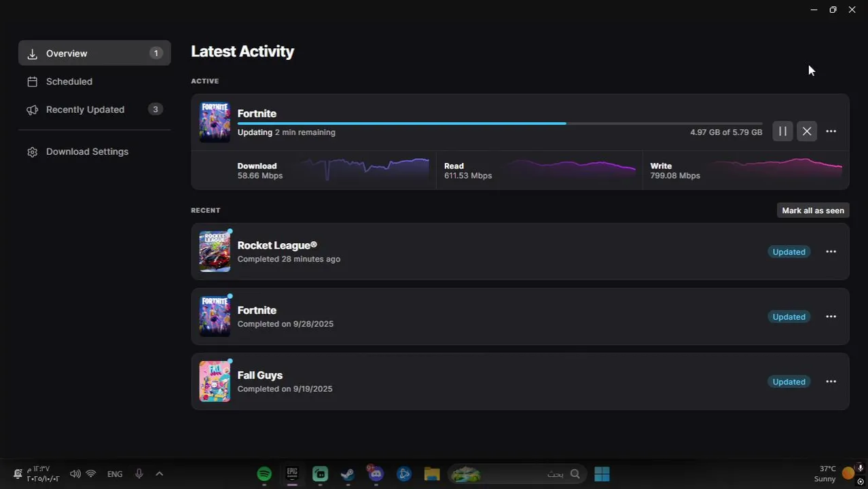Screen dimensions: 868x489
Task: Open File Explorer from the taskbar
Action: point(432,474)
